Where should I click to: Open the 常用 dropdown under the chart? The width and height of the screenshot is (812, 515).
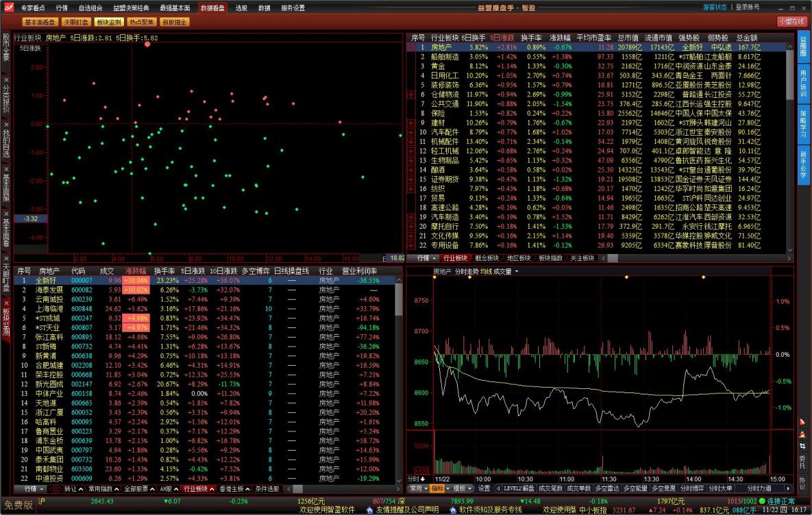417,488
